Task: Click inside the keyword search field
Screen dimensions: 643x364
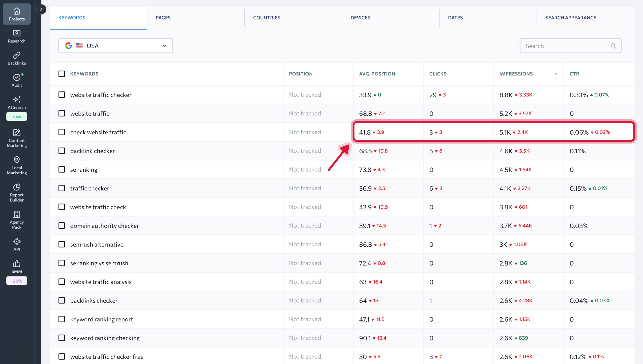Action: (x=563, y=45)
